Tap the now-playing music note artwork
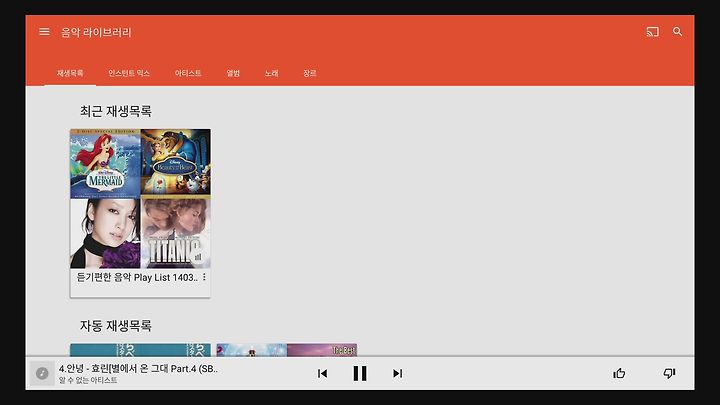 (x=42, y=373)
